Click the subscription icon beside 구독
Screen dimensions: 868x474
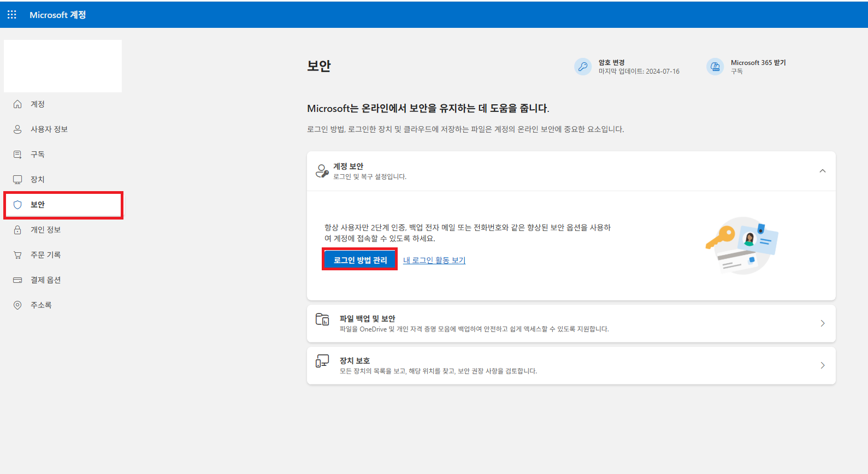point(17,155)
